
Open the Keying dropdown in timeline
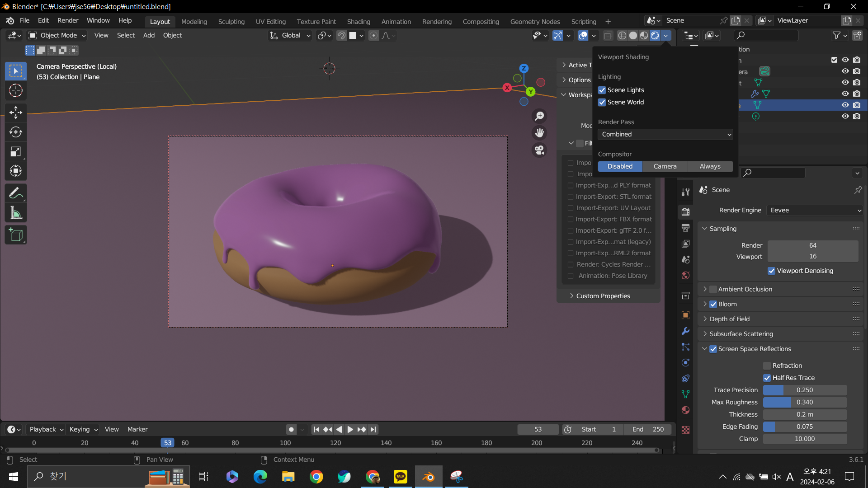tap(84, 429)
